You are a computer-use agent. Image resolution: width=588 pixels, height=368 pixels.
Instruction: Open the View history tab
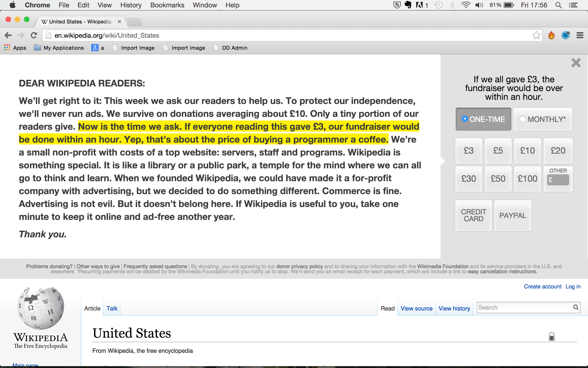(x=454, y=308)
